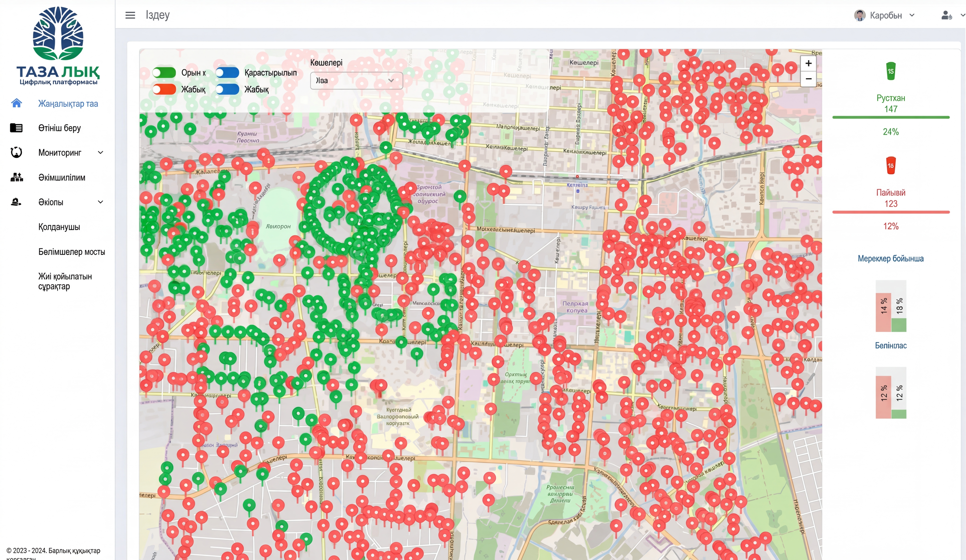Open the Каробьн user dropdown

[x=885, y=15]
